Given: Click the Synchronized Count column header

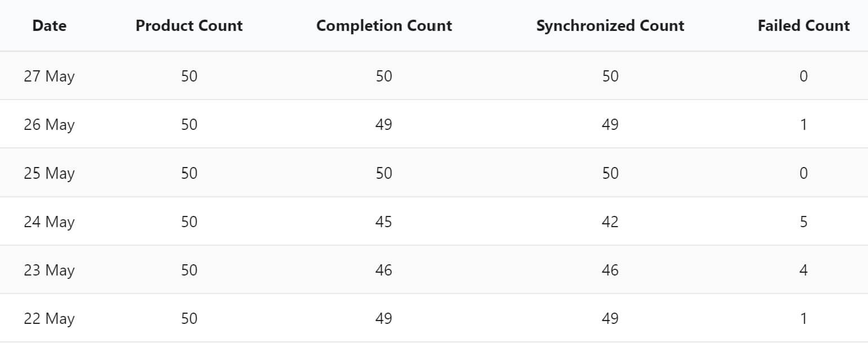Looking at the screenshot, I should [610, 26].
